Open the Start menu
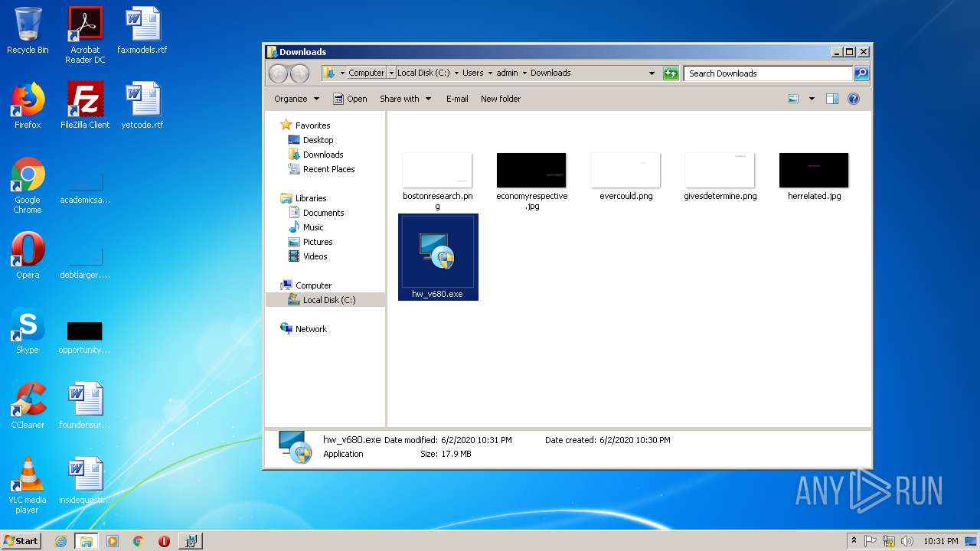This screenshot has height=551, width=980. coord(21,541)
